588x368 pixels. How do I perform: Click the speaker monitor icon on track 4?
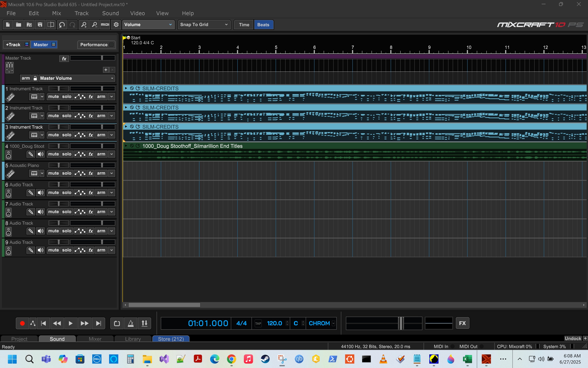tap(41, 154)
